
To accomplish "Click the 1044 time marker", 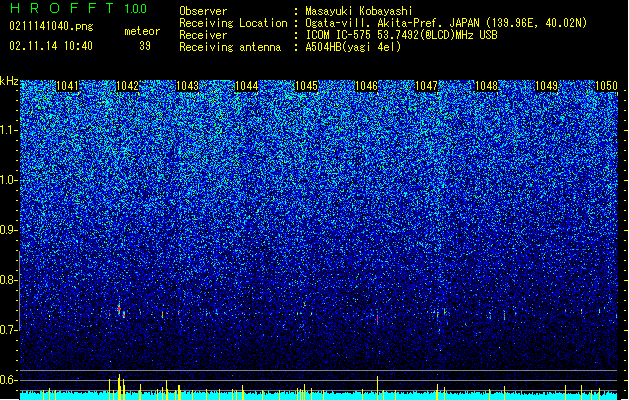I will 247,86.
